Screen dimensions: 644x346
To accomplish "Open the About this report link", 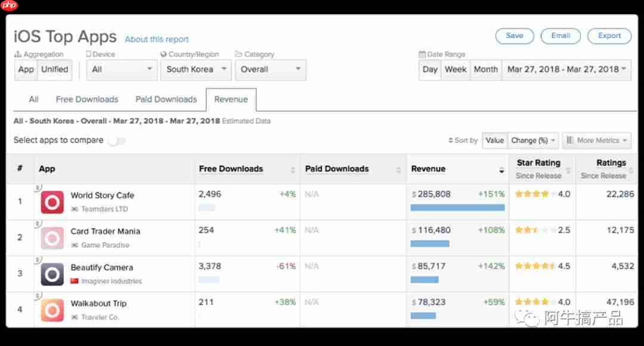I will pyautogui.click(x=156, y=39).
